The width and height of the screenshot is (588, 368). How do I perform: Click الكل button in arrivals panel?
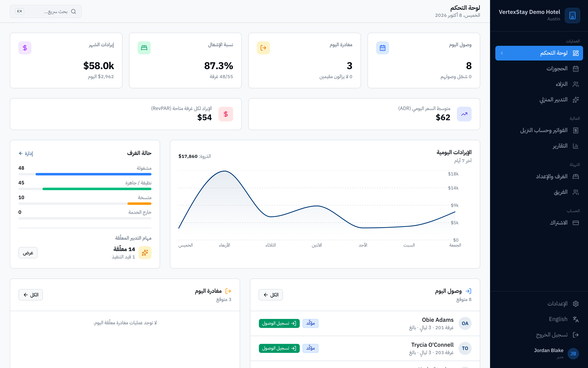point(271,295)
